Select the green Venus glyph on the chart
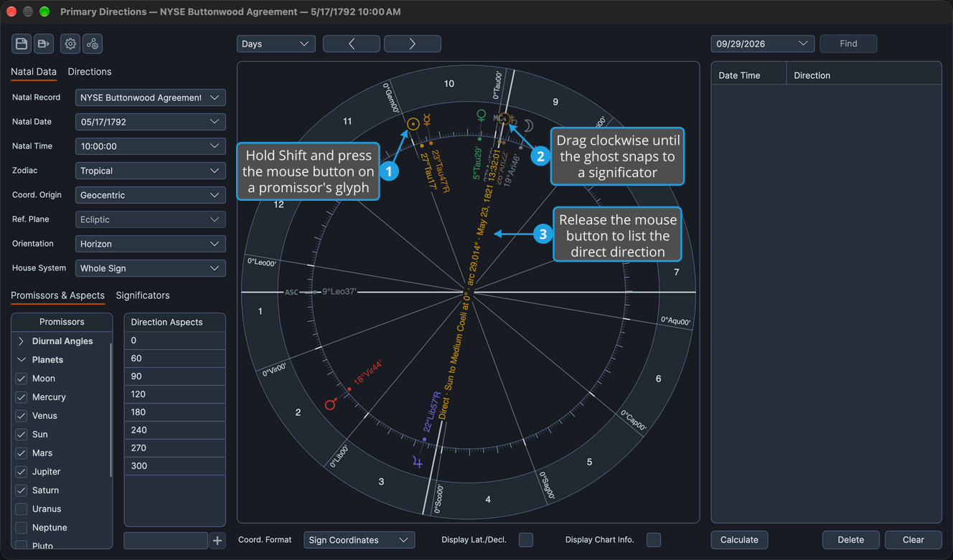Image resolution: width=953 pixels, height=560 pixels. click(482, 115)
